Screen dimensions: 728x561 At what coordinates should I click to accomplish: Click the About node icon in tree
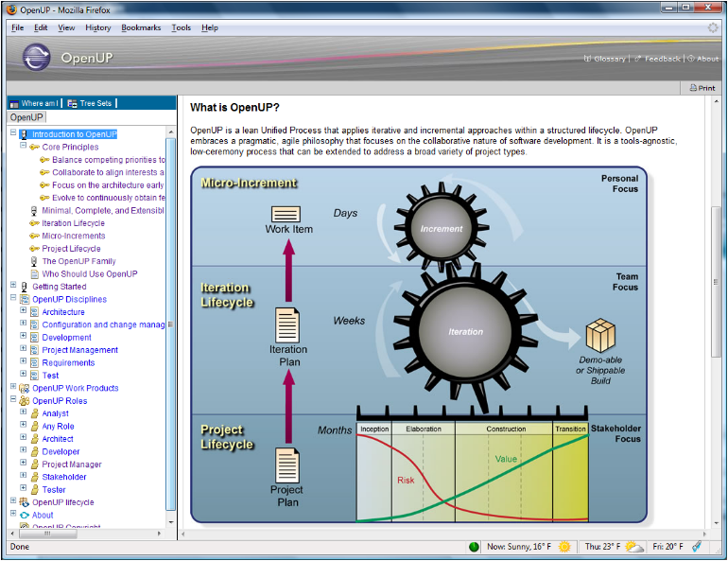click(25, 515)
